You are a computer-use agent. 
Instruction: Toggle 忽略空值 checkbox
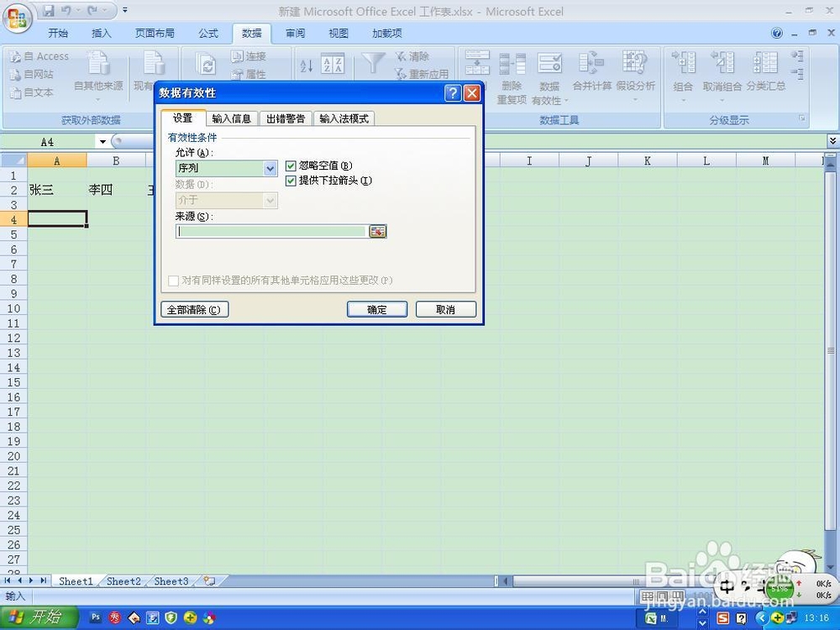point(291,166)
